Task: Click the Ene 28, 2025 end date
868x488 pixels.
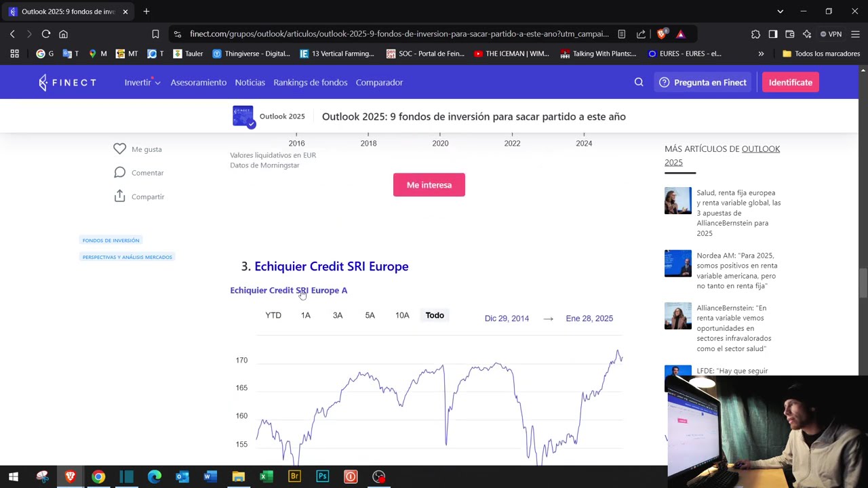Action: (x=589, y=319)
